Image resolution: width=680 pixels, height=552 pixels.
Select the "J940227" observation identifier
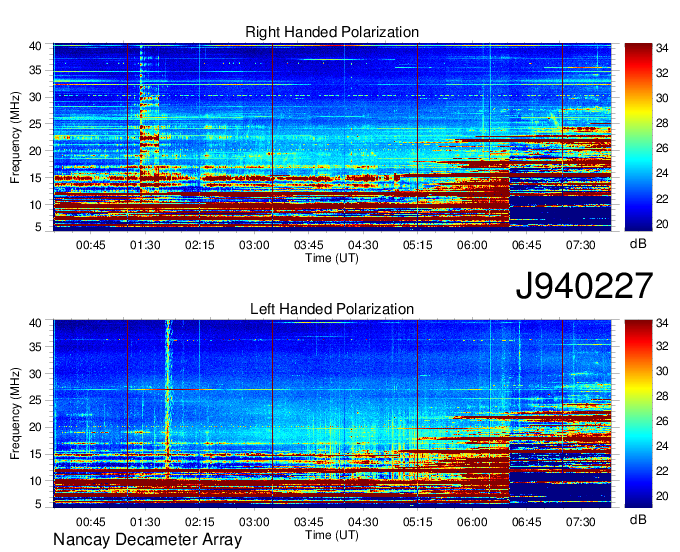[x=584, y=285]
